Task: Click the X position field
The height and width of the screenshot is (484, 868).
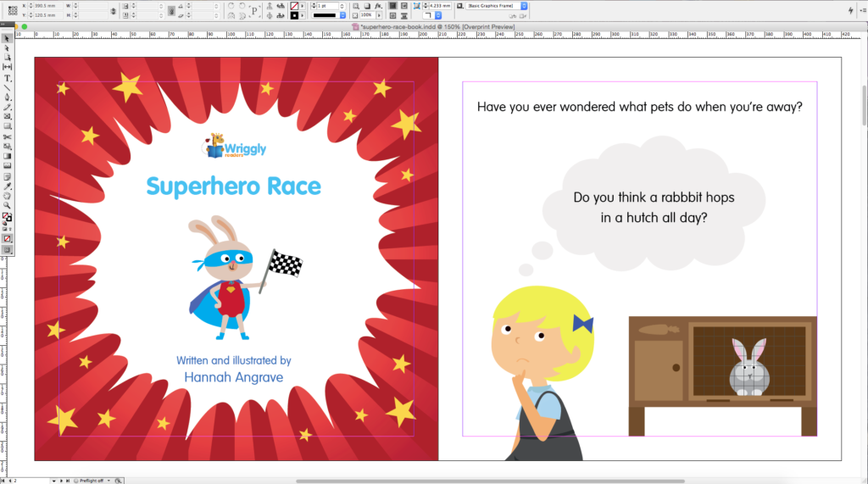Action: (x=50, y=6)
